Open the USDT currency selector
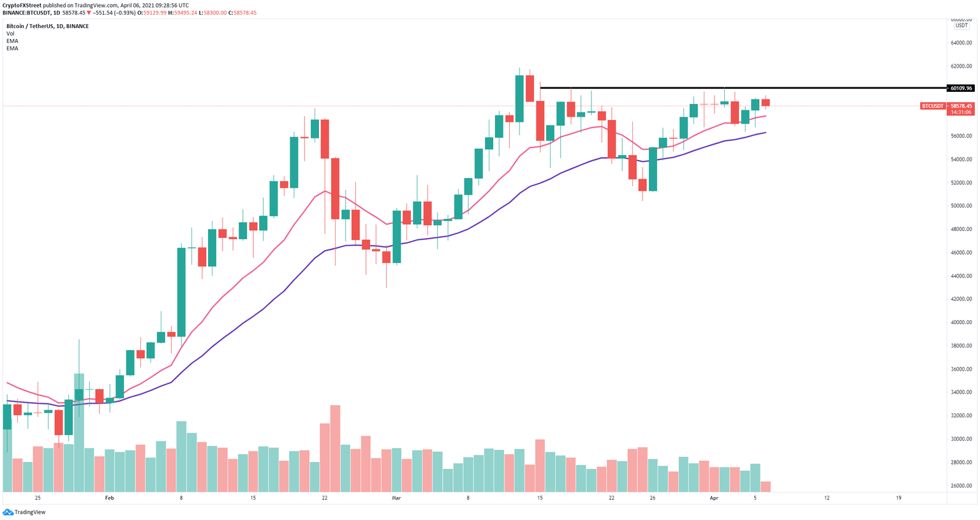 [961, 26]
